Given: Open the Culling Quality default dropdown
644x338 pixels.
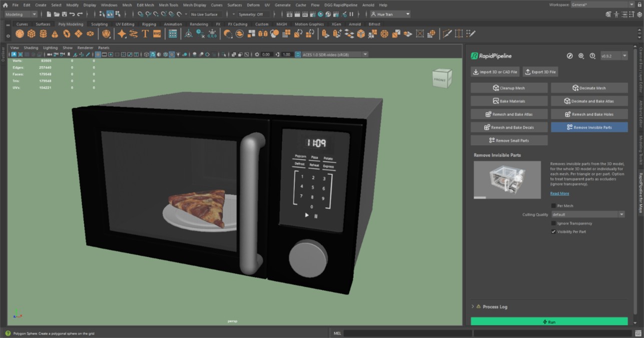Looking at the screenshot, I should click(587, 214).
